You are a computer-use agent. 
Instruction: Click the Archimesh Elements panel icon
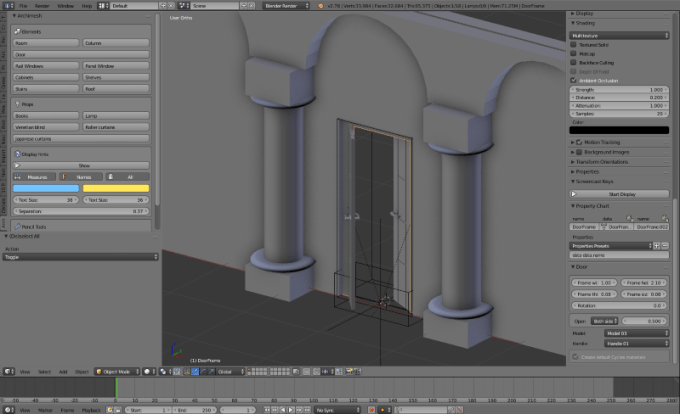click(x=17, y=31)
